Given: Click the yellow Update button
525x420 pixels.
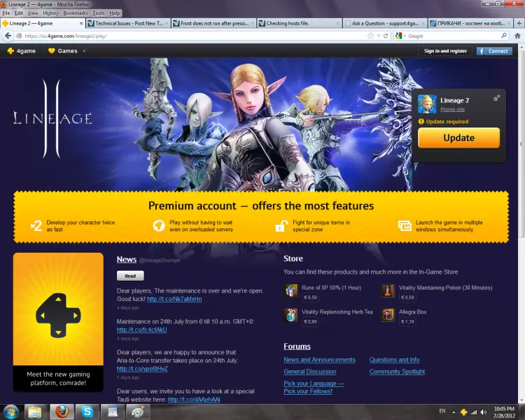Looking at the screenshot, I should pos(458,138).
